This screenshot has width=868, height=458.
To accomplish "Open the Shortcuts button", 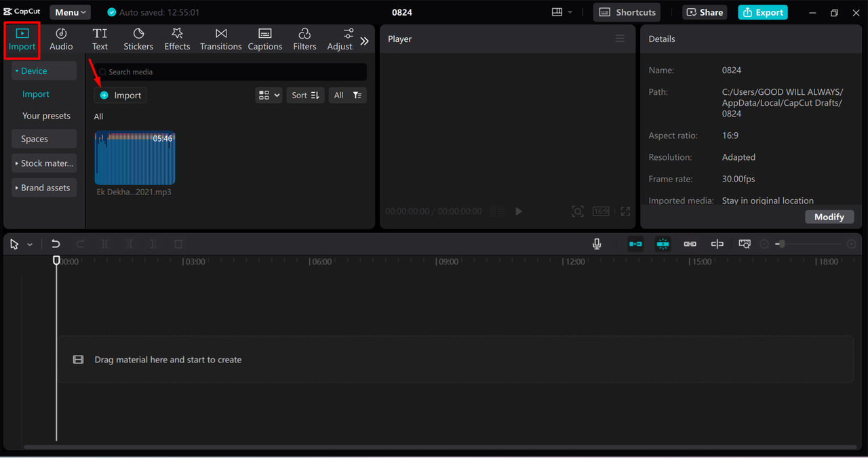I will [x=627, y=12].
